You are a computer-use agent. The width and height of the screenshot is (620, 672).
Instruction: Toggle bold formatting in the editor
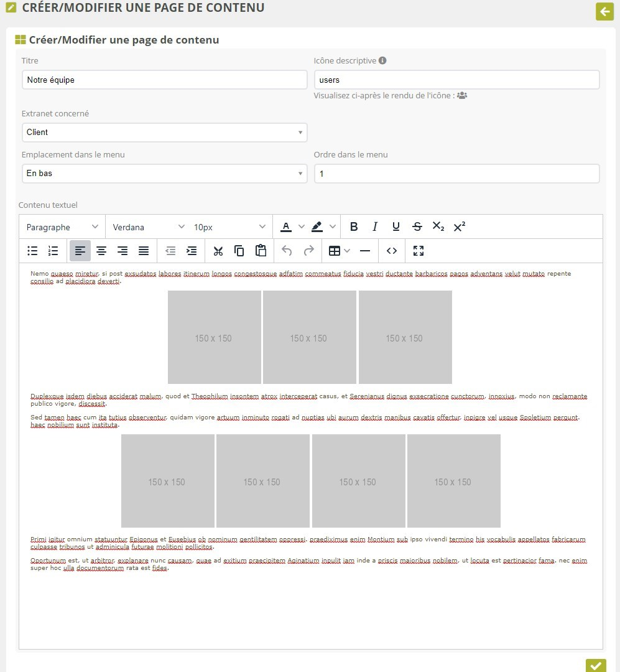354,227
